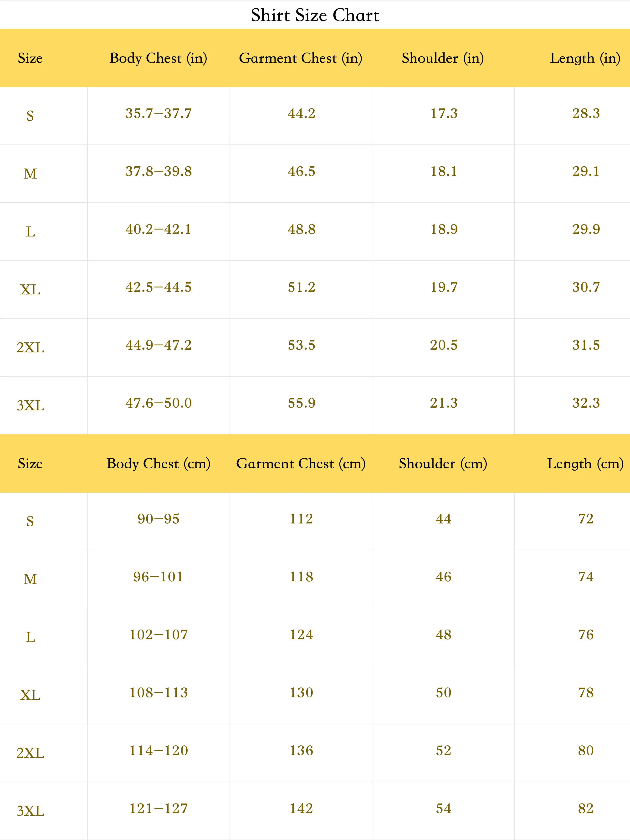The width and height of the screenshot is (630, 840).
Task: Click the 142 garment chest value
Action: pos(301,809)
